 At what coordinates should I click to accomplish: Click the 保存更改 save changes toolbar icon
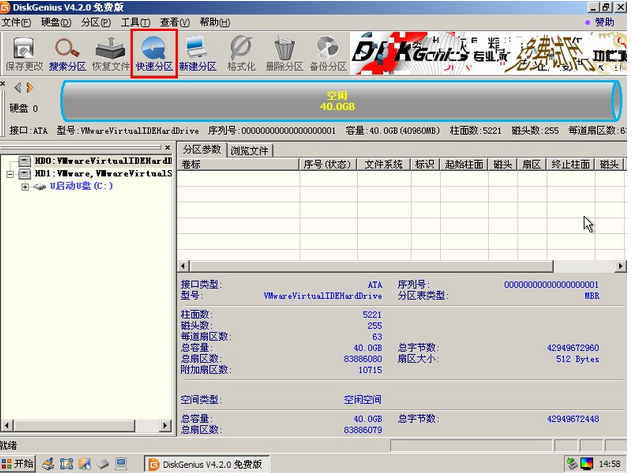point(24,54)
